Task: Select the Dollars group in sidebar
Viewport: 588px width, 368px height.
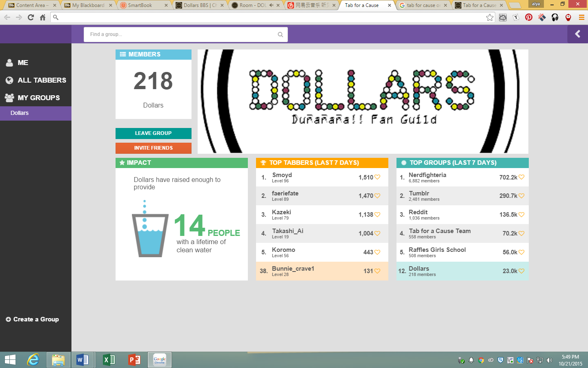Action: click(x=36, y=113)
